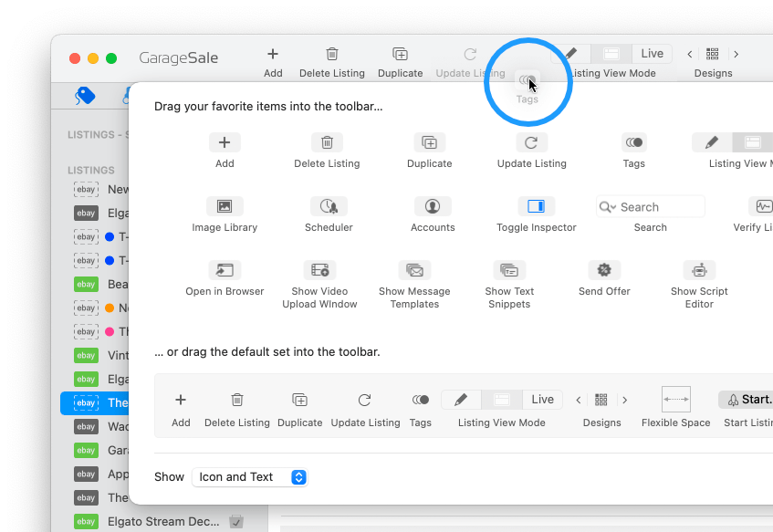
Task: Click the Update Listing arrow in the default set
Action: click(x=365, y=400)
